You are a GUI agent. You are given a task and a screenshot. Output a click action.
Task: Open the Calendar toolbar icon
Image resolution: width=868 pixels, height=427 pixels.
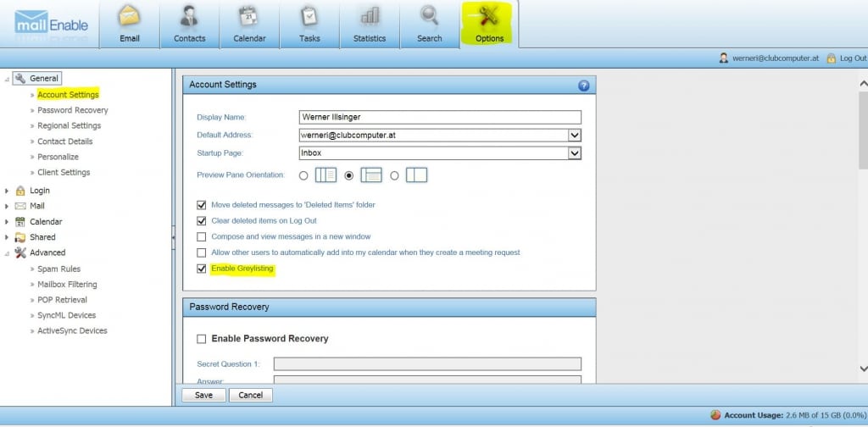pos(249,17)
